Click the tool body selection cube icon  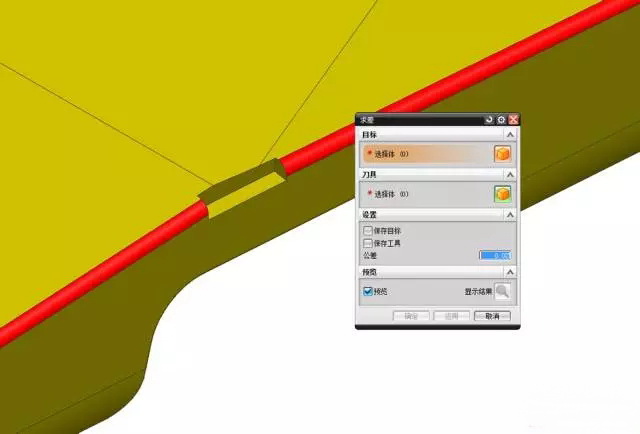coord(502,194)
